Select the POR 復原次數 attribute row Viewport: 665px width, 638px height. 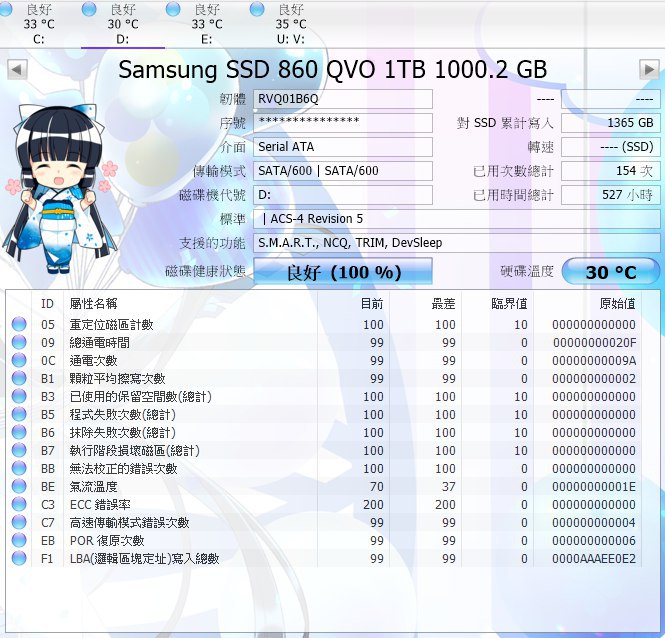[324, 541]
